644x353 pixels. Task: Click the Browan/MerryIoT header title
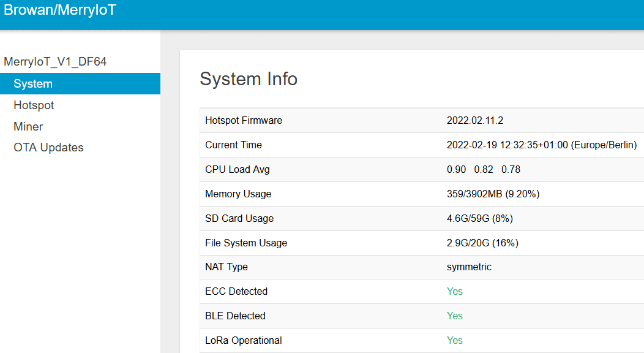pyautogui.click(x=60, y=10)
